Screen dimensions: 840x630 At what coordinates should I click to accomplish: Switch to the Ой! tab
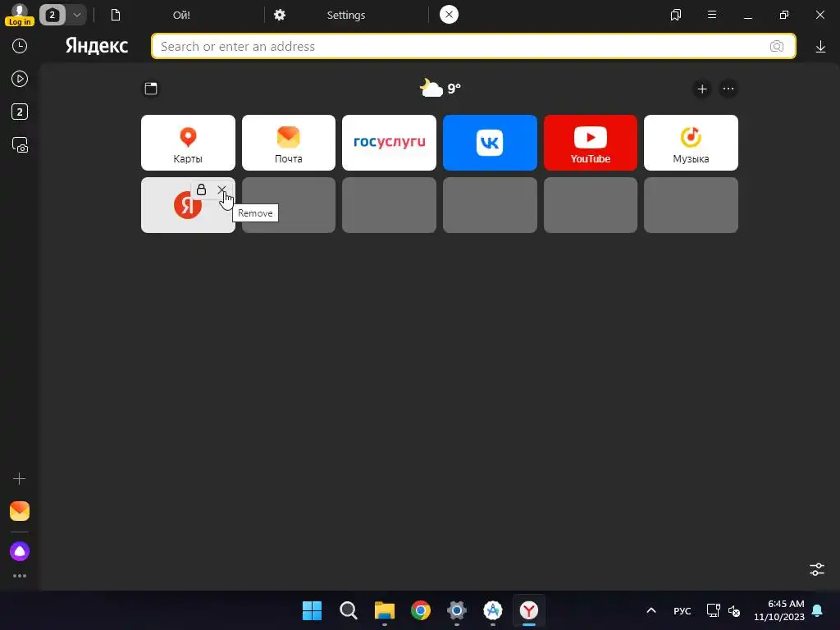pyautogui.click(x=181, y=15)
